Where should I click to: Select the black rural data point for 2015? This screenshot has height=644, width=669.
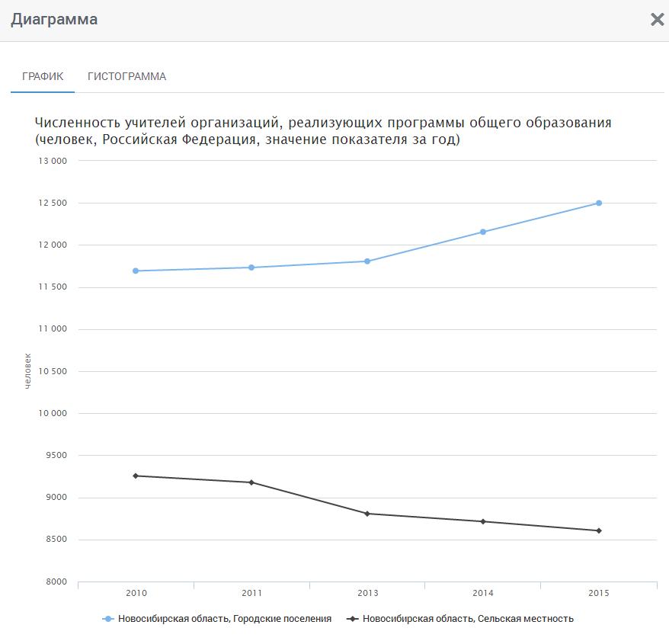[599, 530]
